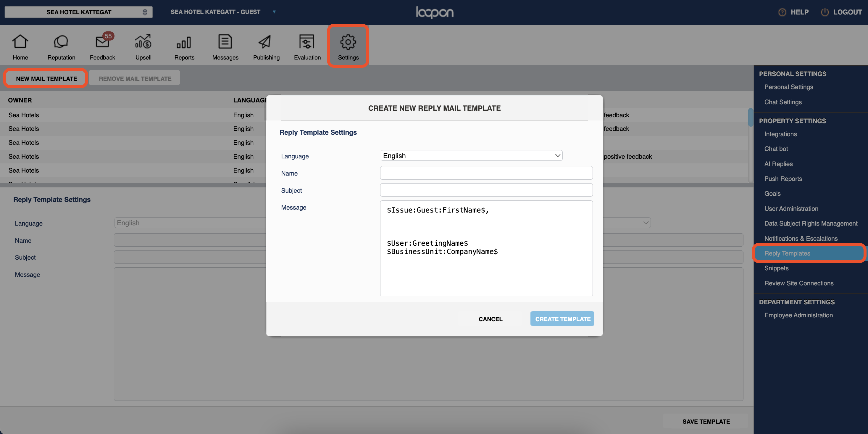Open the Evaluation icon
868x434 pixels.
point(306,42)
